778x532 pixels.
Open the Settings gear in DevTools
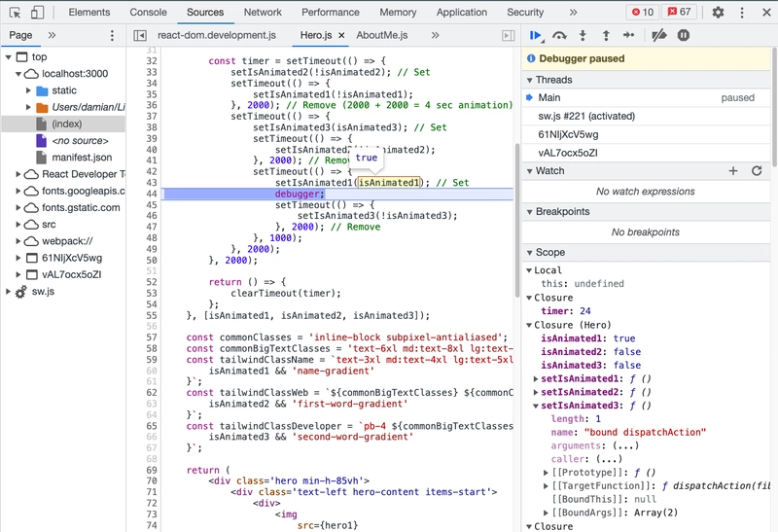coord(718,12)
